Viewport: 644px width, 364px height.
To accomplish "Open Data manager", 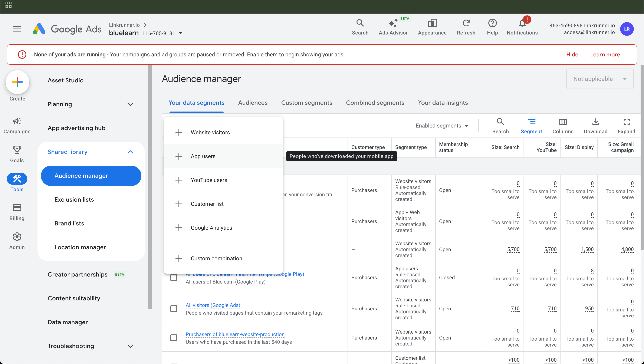I will tap(68, 322).
